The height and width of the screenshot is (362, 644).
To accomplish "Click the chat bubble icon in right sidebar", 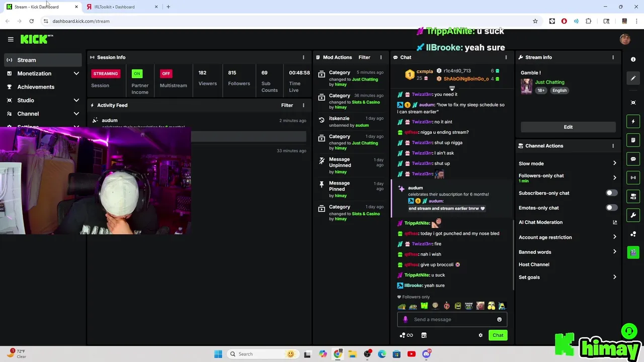I will pyautogui.click(x=633, y=159).
